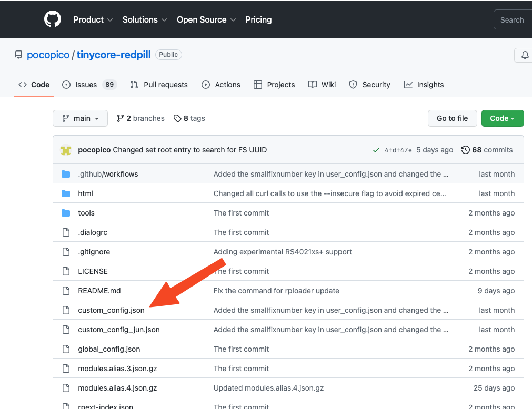Screen dimensions: 532x409
Task: Click the html folder icon
Action: (x=66, y=193)
